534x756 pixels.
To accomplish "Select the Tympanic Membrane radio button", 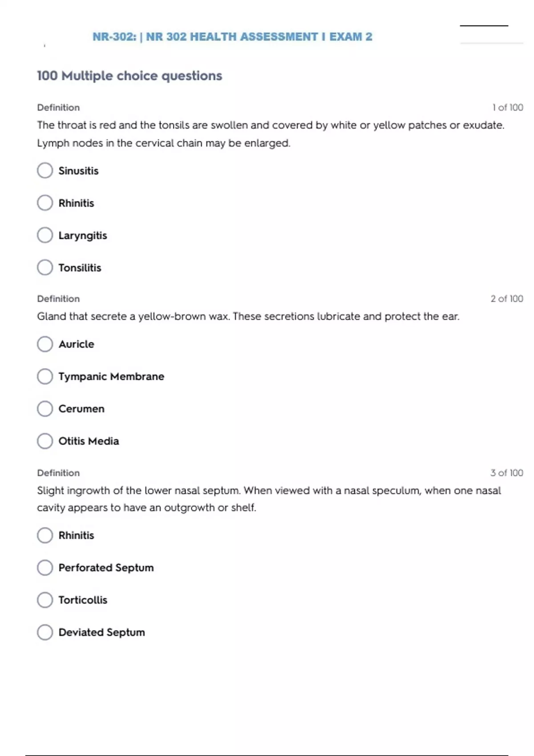I will point(45,376).
